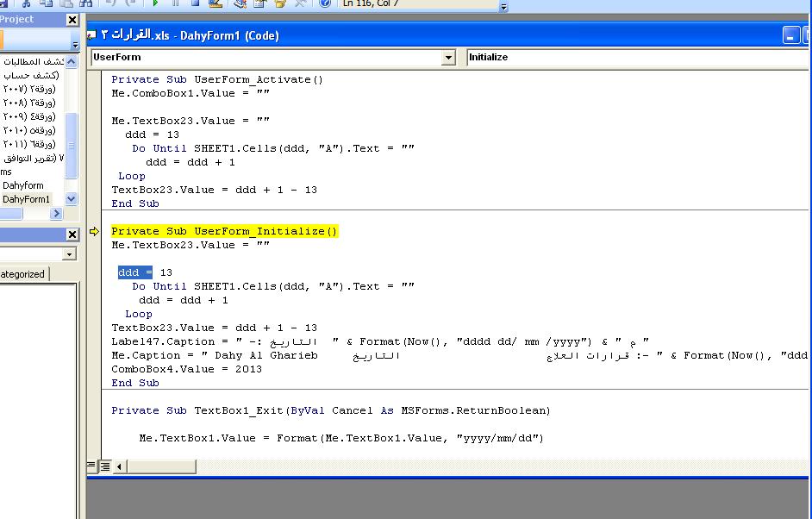Click the Copy toolbar icon
The height and width of the screenshot is (519, 812).
(46, 3)
